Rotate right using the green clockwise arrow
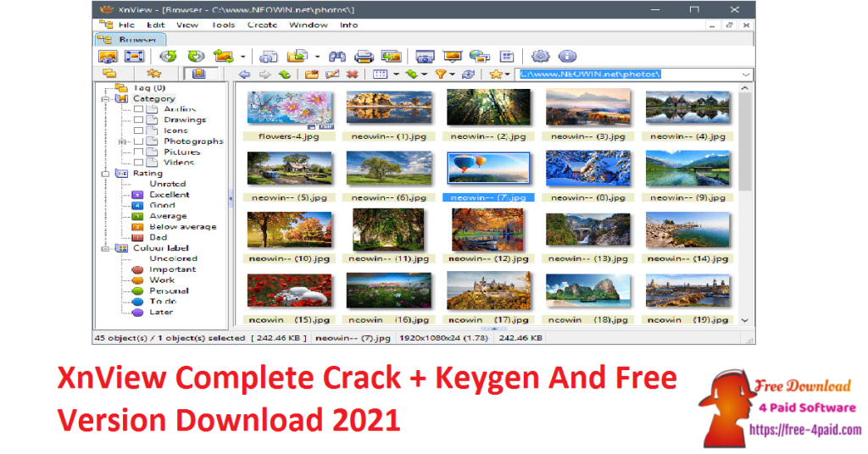Screen dimensions: 868x454 coord(196,57)
